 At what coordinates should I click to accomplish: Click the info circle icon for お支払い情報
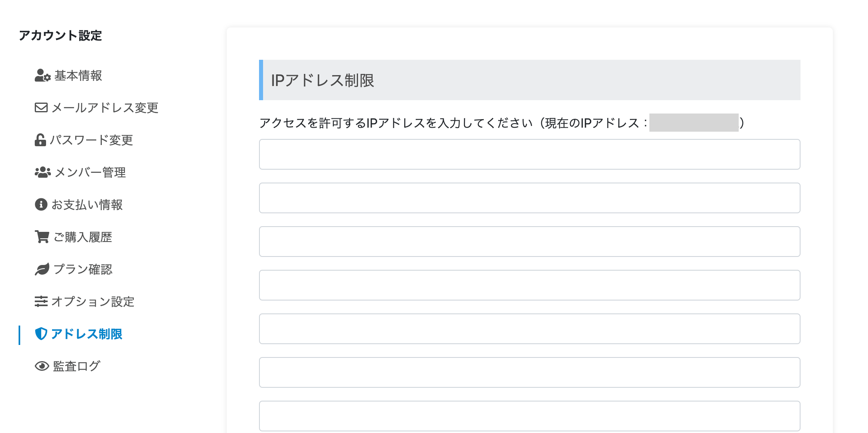(41, 204)
